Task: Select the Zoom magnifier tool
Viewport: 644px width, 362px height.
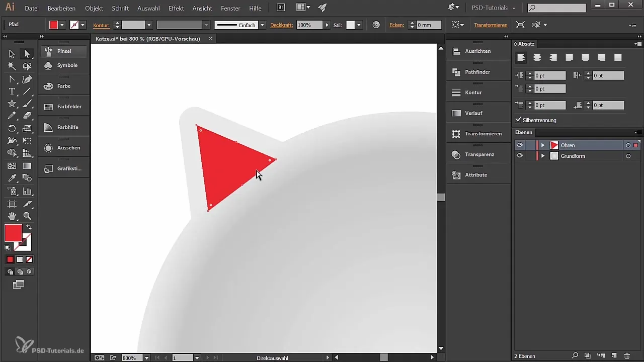Action: (27, 216)
